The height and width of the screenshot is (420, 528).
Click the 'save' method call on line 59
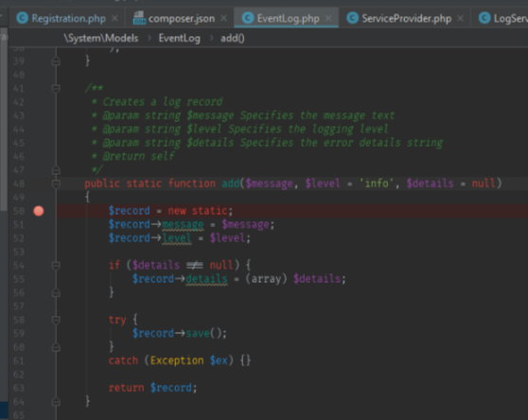[x=198, y=334]
